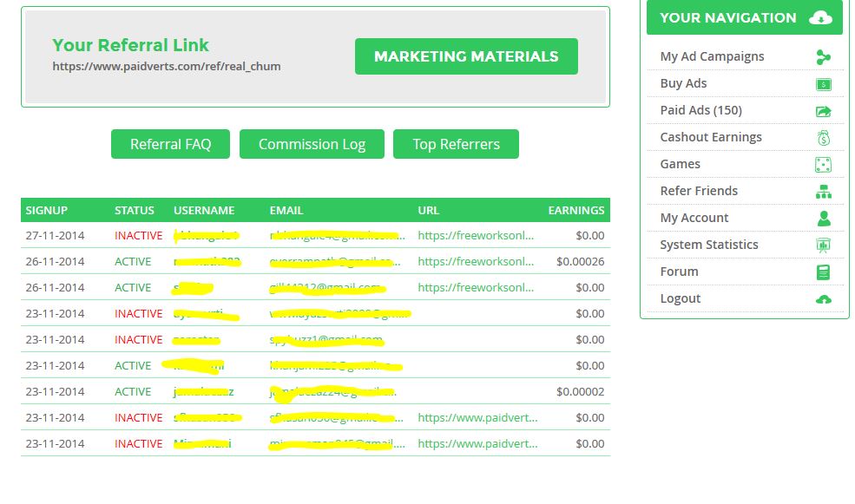Viewport: 855px width, 504px height.
Task: Show Top Referrers
Action: click(456, 144)
